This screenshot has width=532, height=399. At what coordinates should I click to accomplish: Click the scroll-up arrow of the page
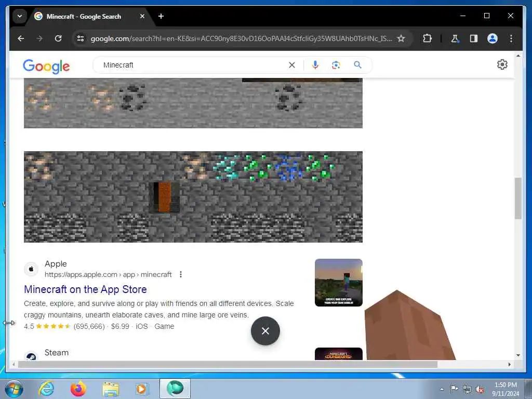coord(518,56)
